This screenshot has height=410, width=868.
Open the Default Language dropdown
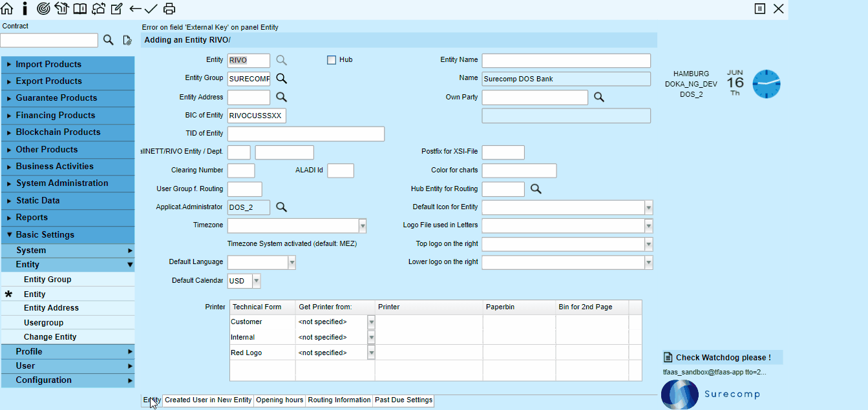coord(292,262)
